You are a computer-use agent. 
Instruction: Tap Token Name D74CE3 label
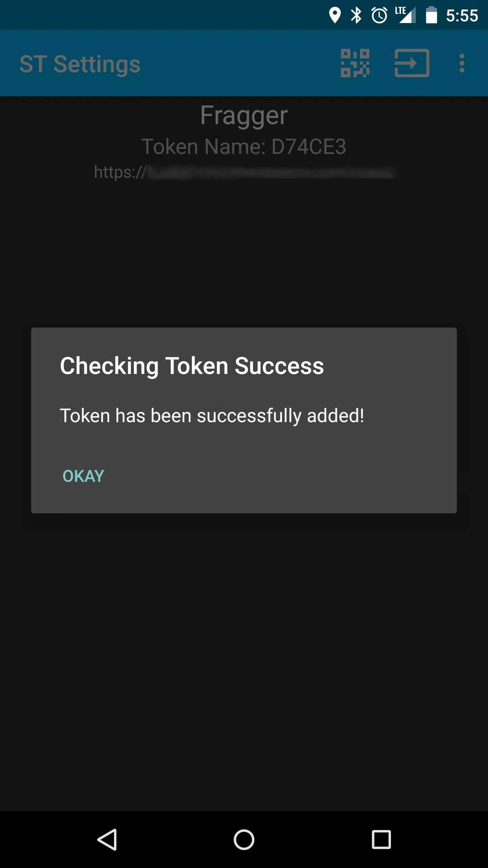(244, 146)
